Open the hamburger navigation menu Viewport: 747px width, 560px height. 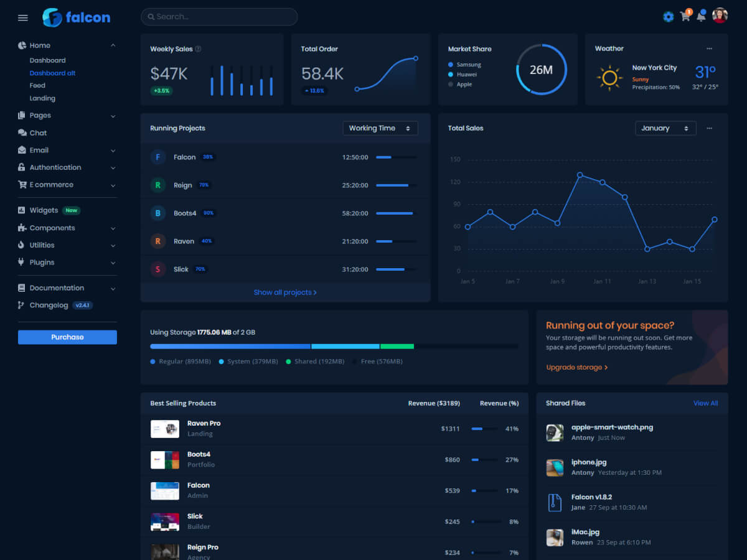pyautogui.click(x=23, y=17)
